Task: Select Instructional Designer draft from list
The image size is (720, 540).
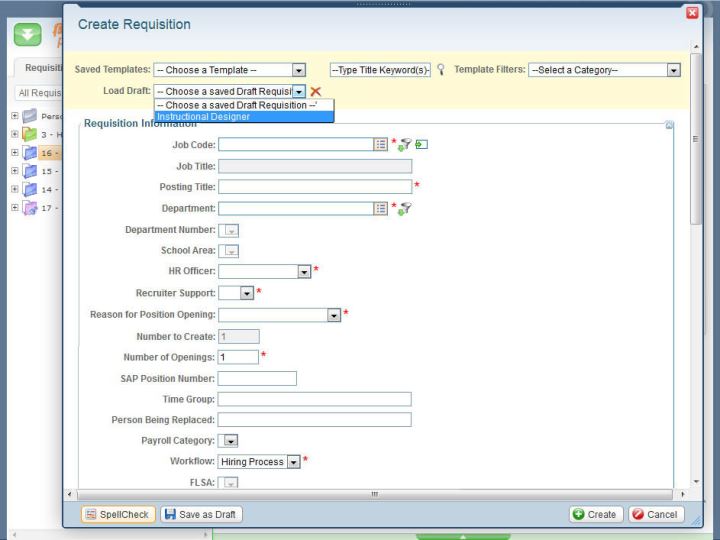Action: pos(243,117)
